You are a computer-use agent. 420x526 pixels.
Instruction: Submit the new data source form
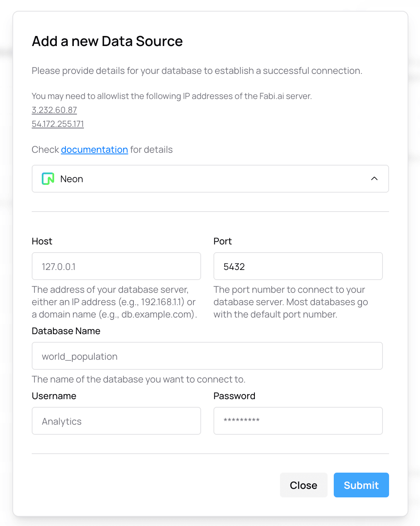coord(361,485)
